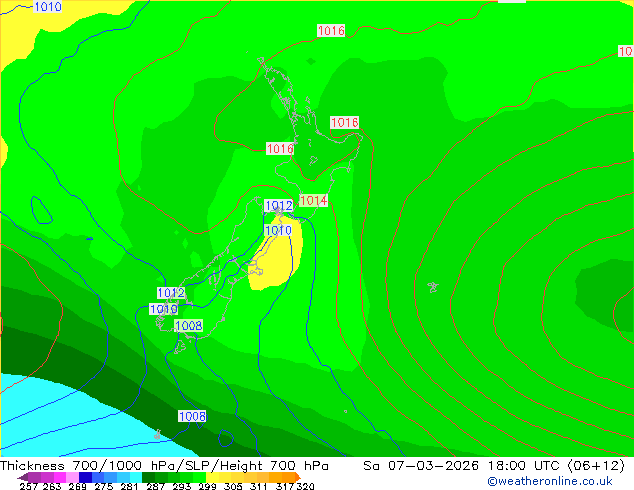Click the blue 1012 label beside the 1014 label
This screenshot has width=634, height=490.
click(279, 206)
